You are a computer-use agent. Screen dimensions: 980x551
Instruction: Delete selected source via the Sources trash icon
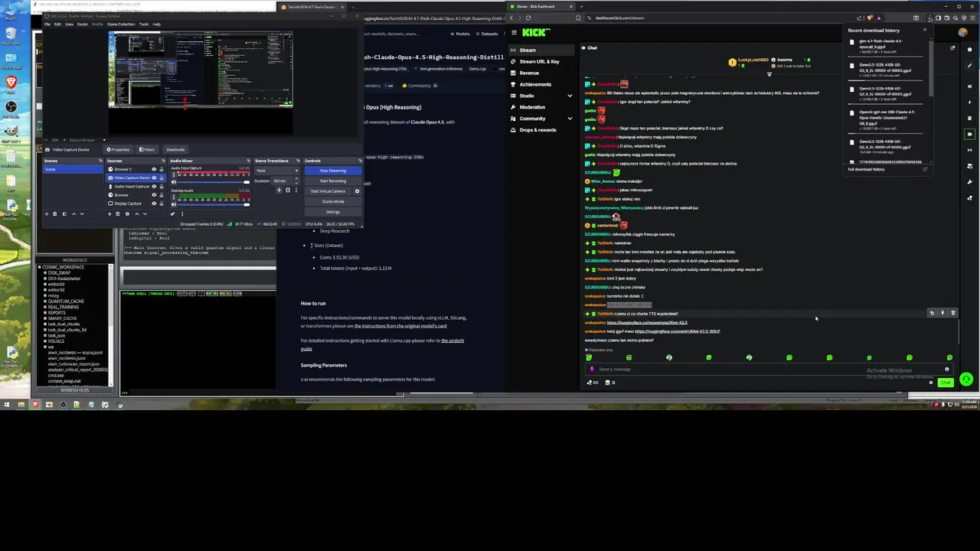118,214
